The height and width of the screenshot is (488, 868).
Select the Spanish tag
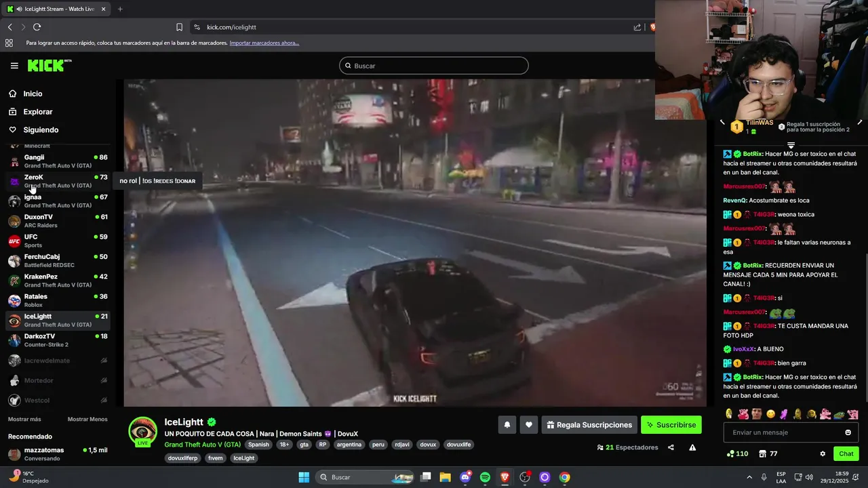click(x=258, y=445)
